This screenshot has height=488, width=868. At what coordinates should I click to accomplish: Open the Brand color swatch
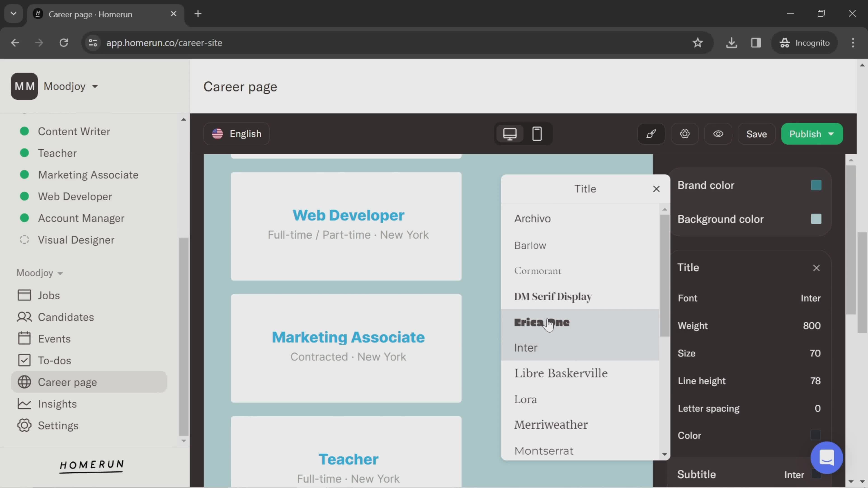pos(816,185)
